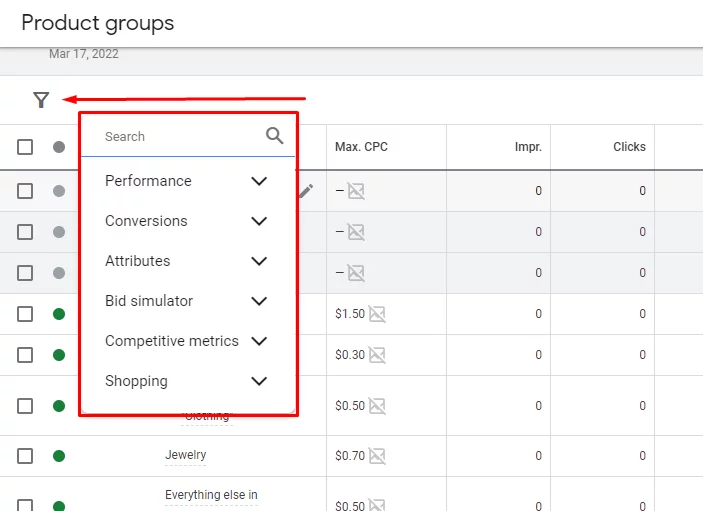Click the Product groups page heading
Viewport: 703px width, 511px height.
coord(98,23)
